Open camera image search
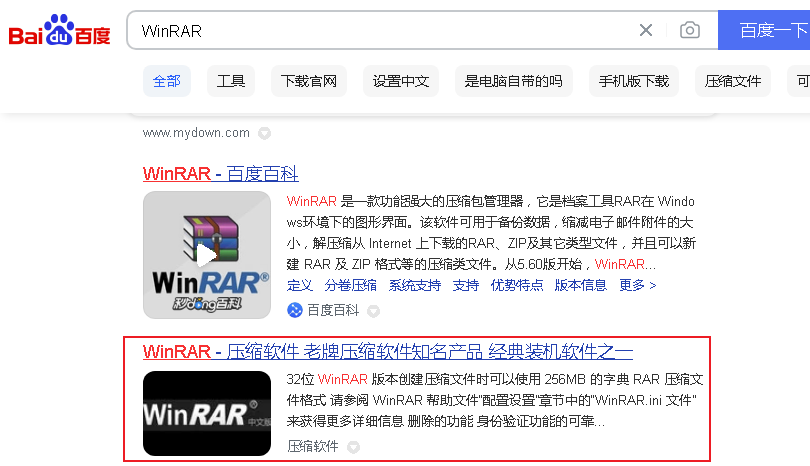 point(690,30)
